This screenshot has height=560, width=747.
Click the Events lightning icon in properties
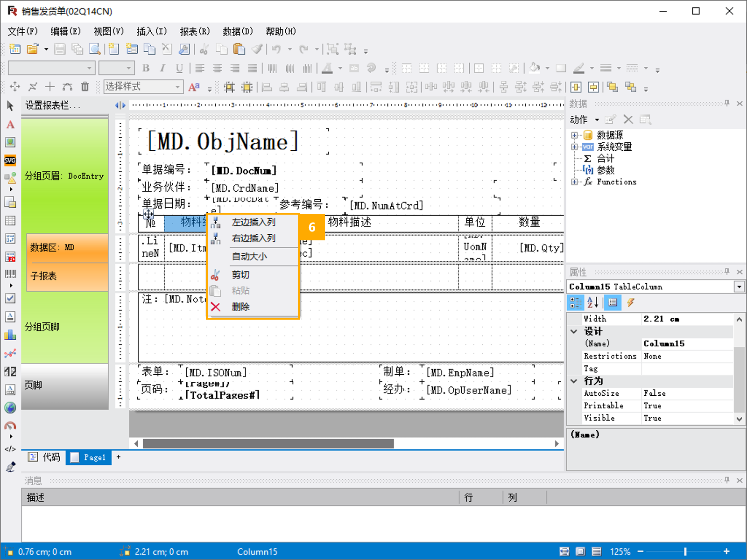[631, 302]
